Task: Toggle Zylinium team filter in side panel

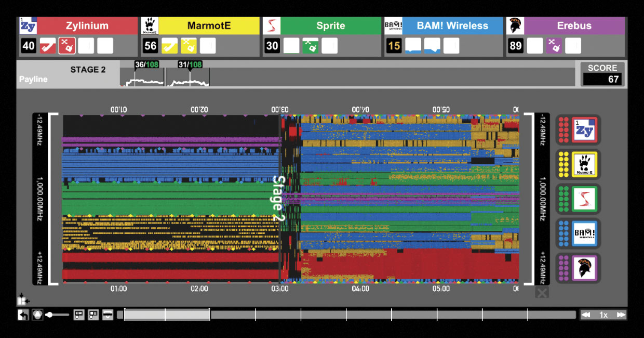Action: (578, 130)
